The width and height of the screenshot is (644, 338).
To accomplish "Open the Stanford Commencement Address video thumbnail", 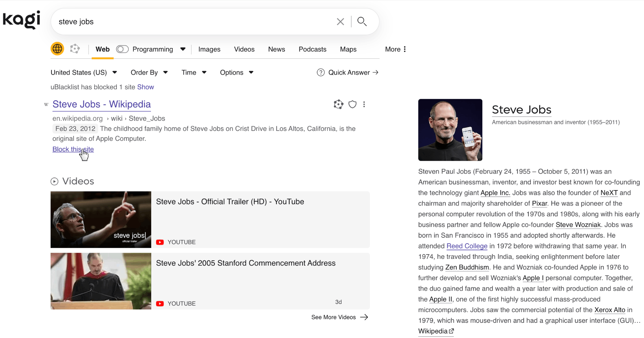I will (x=101, y=281).
